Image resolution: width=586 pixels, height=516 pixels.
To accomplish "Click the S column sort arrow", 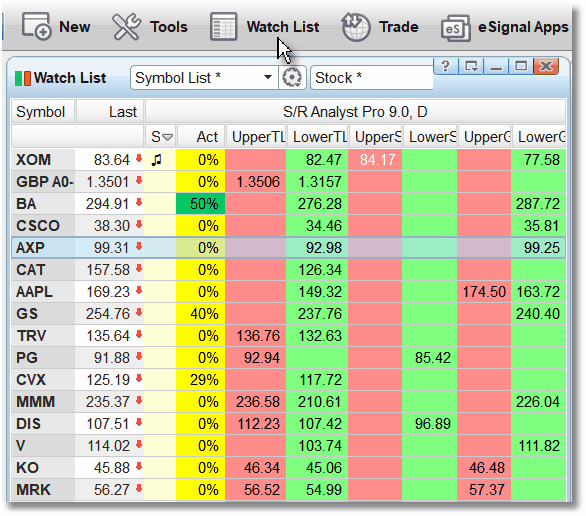I will pyautogui.click(x=168, y=137).
